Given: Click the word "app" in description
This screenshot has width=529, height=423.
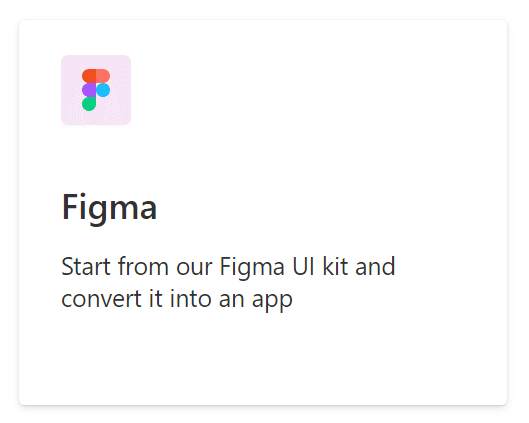Looking at the screenshot, I should point(272,301).
